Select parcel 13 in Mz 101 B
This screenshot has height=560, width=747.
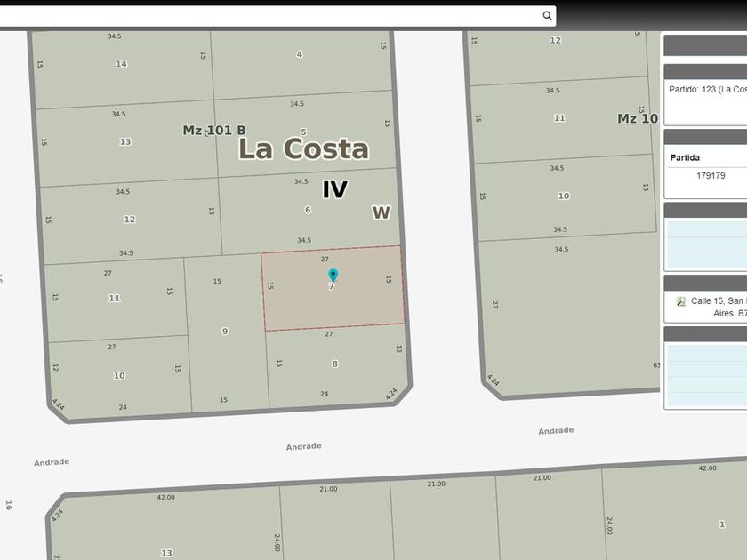[x=125, y=141]
